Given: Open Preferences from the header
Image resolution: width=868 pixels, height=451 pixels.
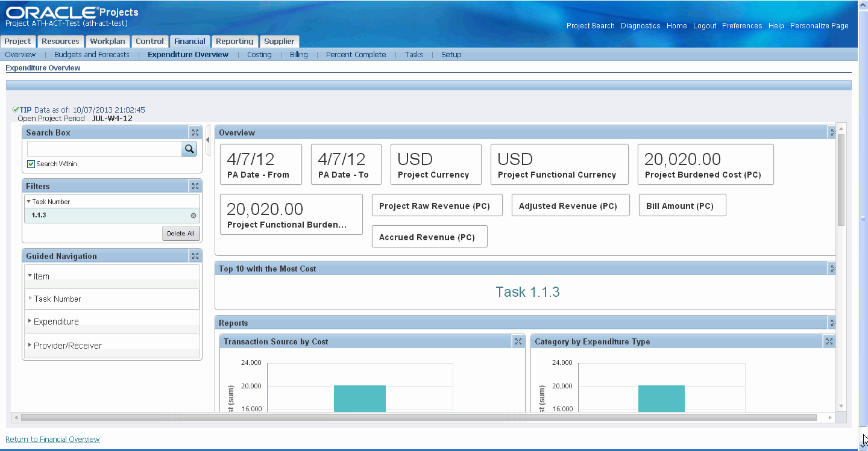Looking at the screenshot, I should point(742,26).
